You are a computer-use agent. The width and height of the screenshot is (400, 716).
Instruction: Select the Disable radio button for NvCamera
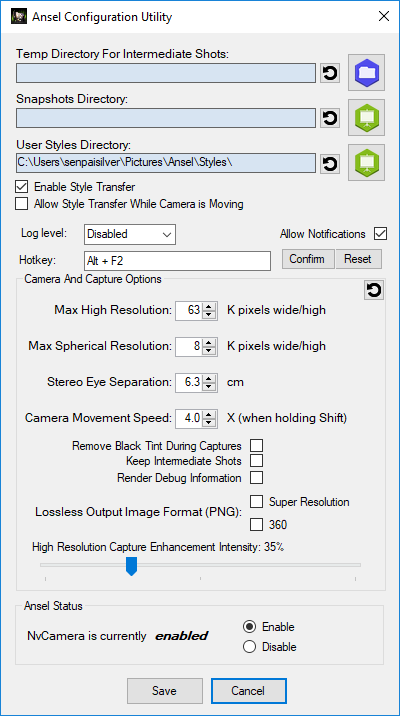(249, 647)
